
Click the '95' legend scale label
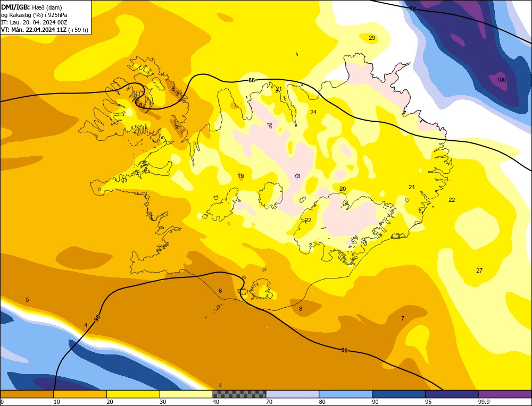[x=428, y=402]
